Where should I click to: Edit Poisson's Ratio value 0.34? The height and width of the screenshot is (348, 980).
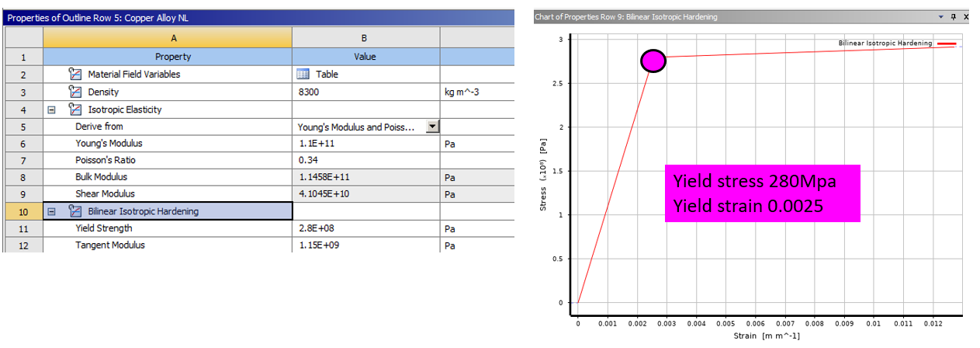(307, 160)
